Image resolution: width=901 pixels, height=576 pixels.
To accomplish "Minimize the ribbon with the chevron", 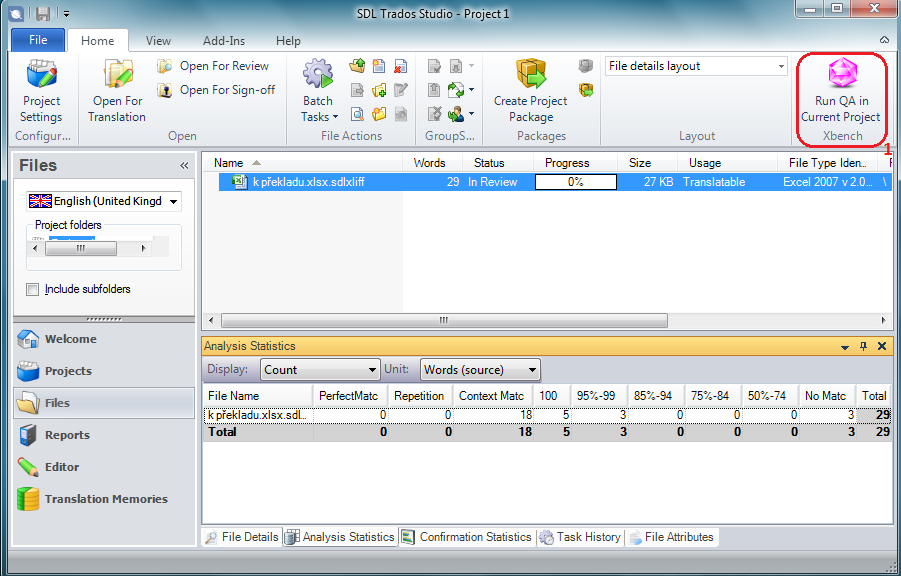I will coord(884,40).
